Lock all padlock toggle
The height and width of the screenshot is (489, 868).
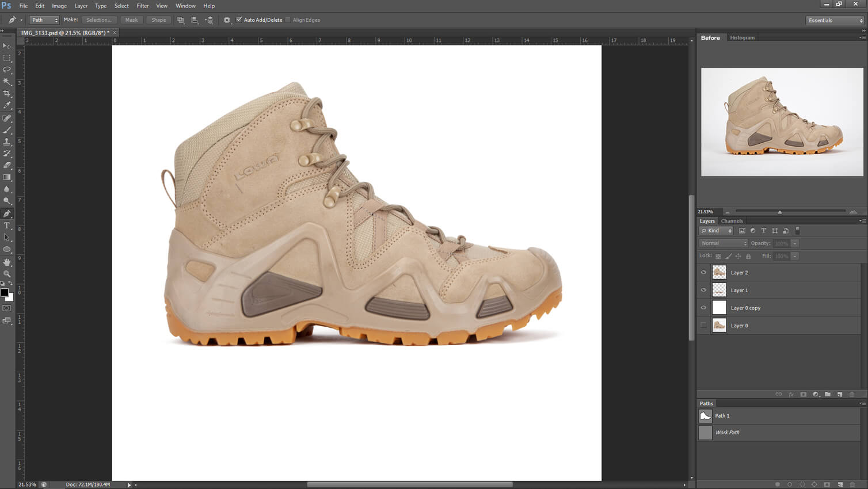pyautogui.click(x=748, y=256)
